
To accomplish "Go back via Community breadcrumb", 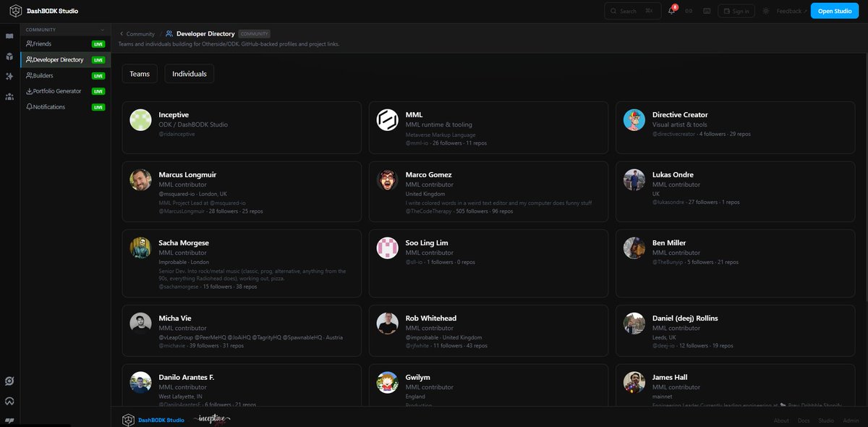I will (137, 34).
